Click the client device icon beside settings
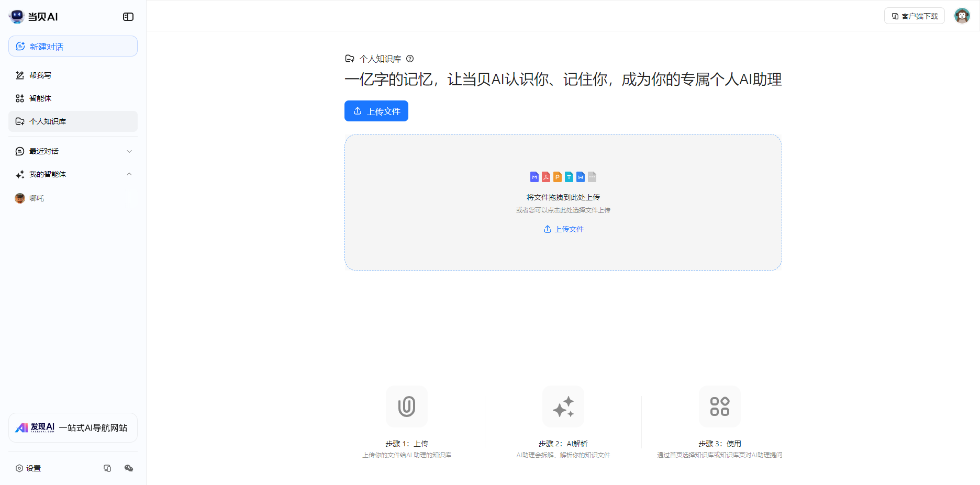The image size is (980, 485). (x=107, y=468)
